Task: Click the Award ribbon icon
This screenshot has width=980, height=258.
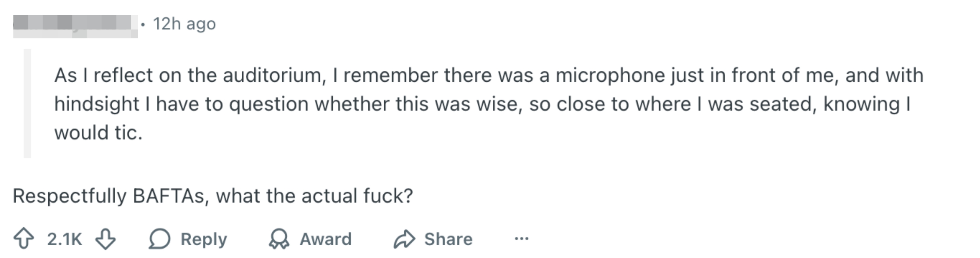Action: click(279, 239)
